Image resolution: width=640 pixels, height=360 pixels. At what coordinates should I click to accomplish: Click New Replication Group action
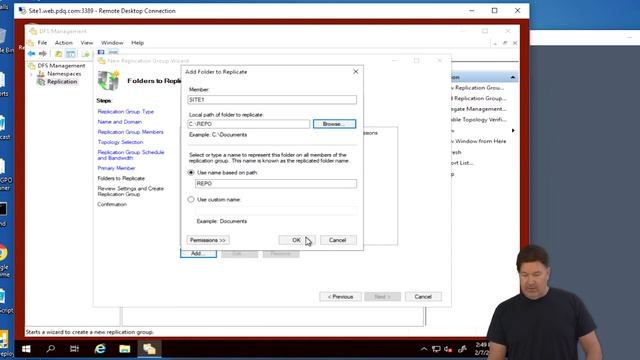[x=478, y=88]
